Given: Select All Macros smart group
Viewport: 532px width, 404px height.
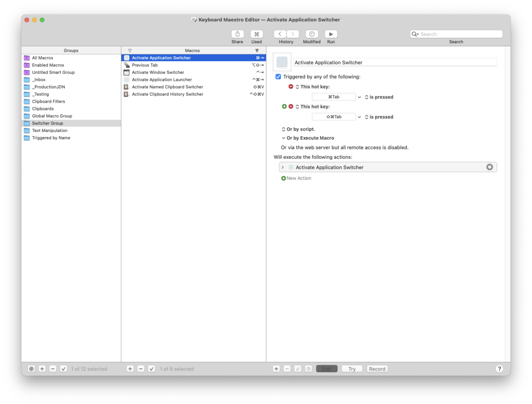Looking at the screenshot, I should [71, 58].
